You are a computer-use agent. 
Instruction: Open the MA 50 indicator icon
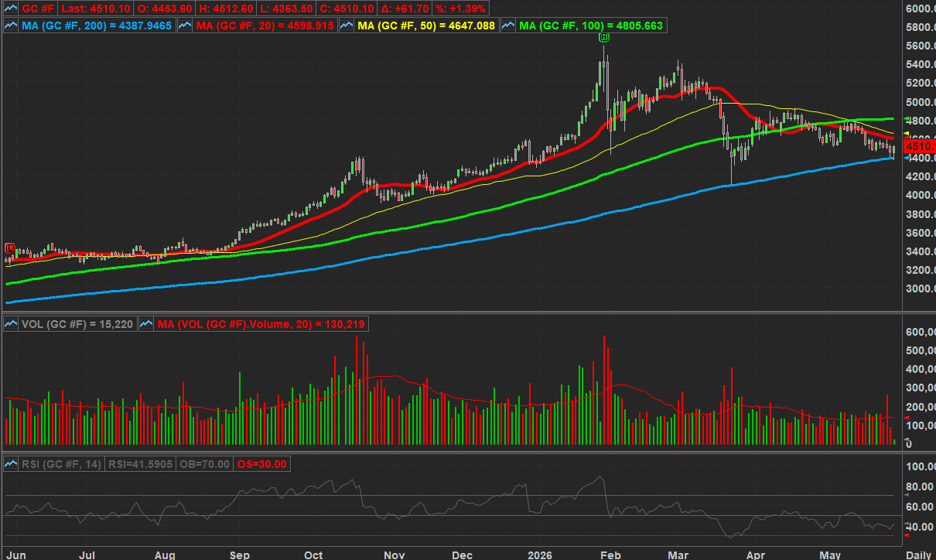(347, 26)
